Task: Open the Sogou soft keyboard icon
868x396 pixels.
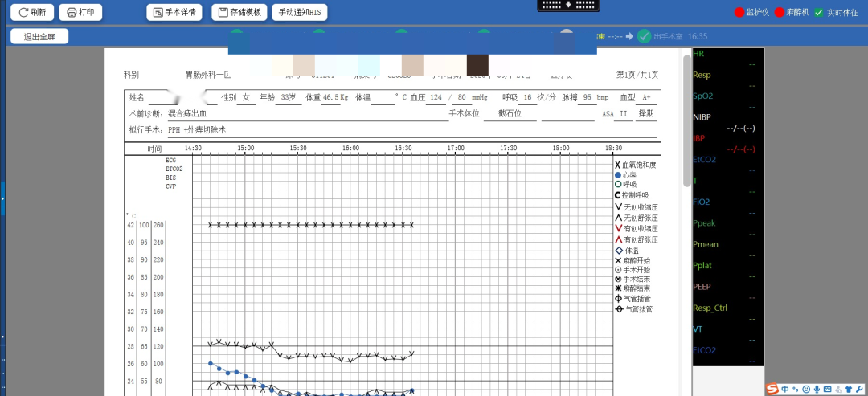Action: (828, 389)
